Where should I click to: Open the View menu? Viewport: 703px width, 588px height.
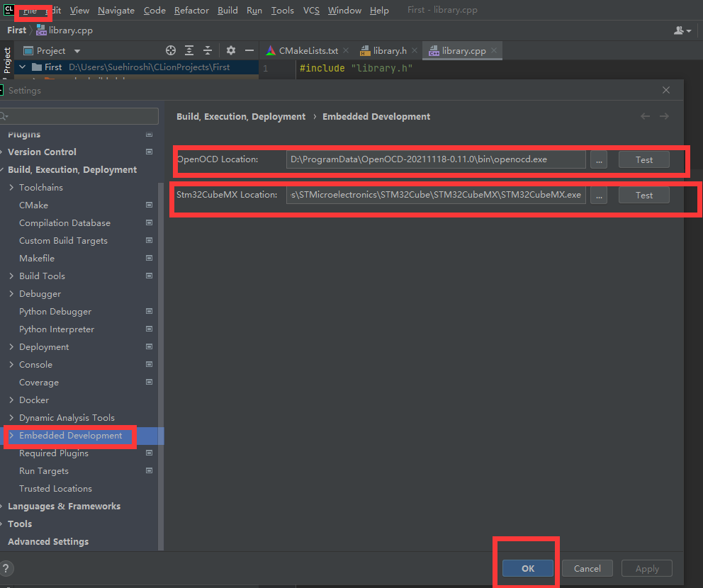(x=79, y=11)
